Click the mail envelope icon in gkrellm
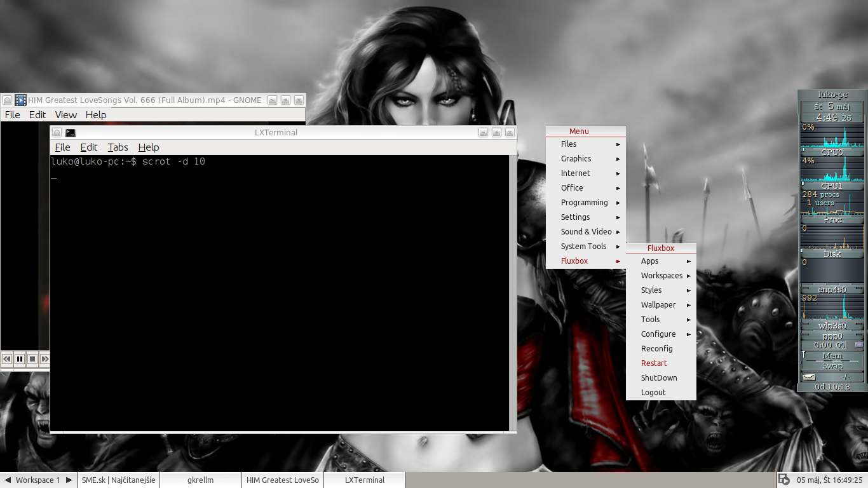 point(808,377)
